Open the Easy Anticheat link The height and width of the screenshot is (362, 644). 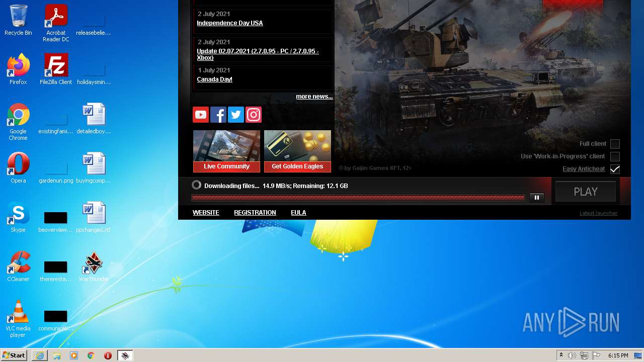pyautogui.click(x=584, y=169)
